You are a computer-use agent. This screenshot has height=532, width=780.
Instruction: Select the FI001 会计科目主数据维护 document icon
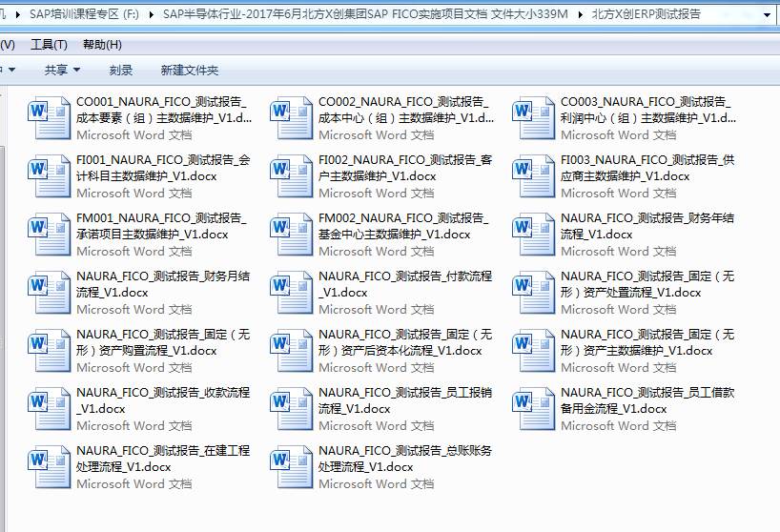[49, 176]
